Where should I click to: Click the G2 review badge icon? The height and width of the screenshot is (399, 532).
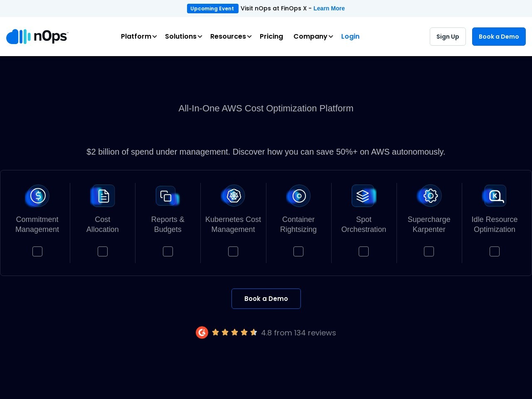[x=202, y=332]
